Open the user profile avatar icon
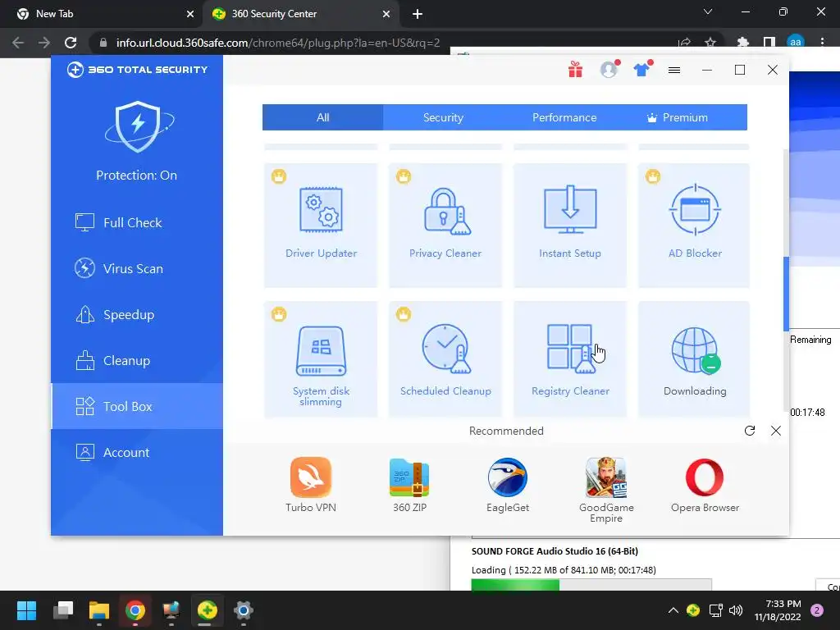 pyautogui.click(x=609, y=70)
